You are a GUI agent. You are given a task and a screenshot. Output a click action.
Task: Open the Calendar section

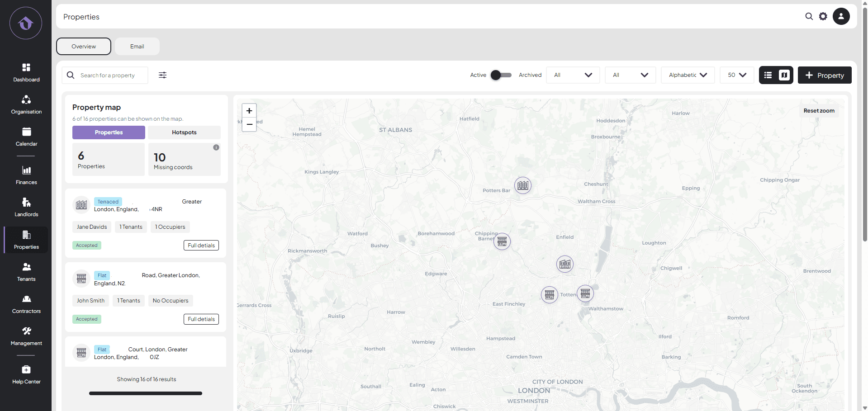[26, 136]
